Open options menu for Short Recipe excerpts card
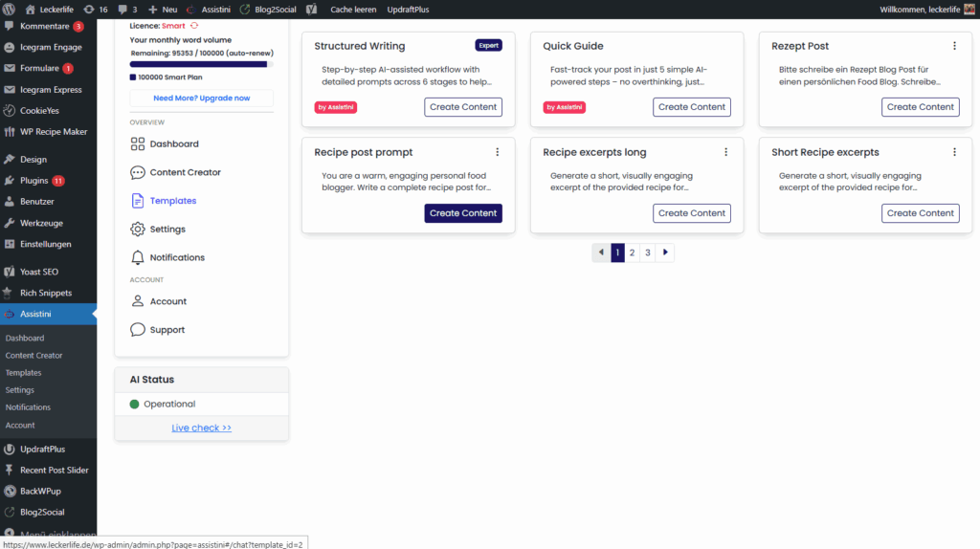The width and height of the screenshot is (980, 549). (954, 152)
